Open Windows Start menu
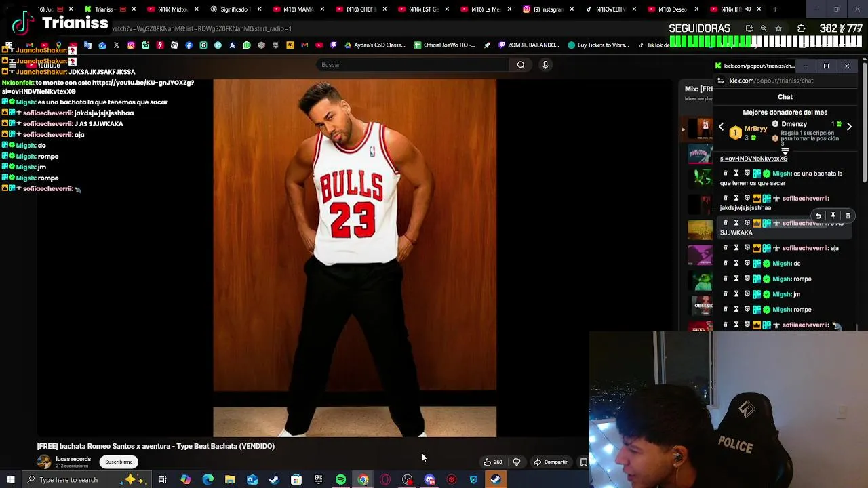 tap(10, 480)
